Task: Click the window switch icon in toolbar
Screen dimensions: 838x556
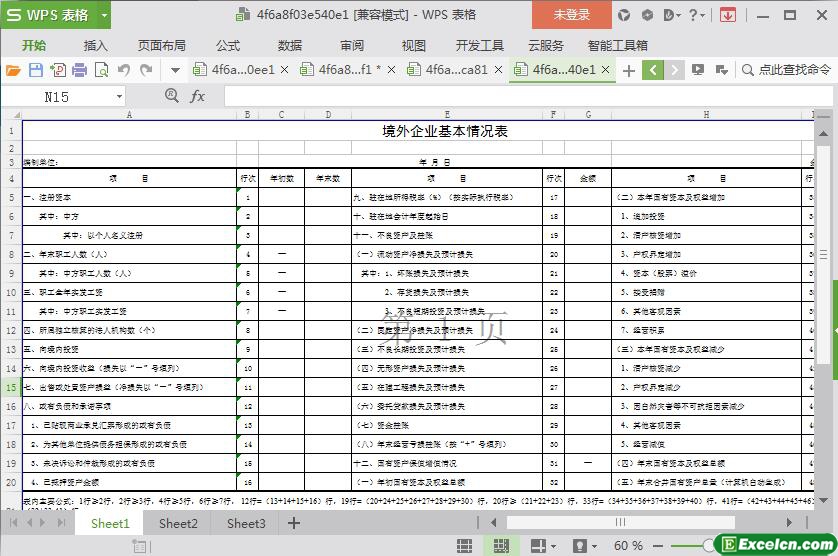Action: 721,70
